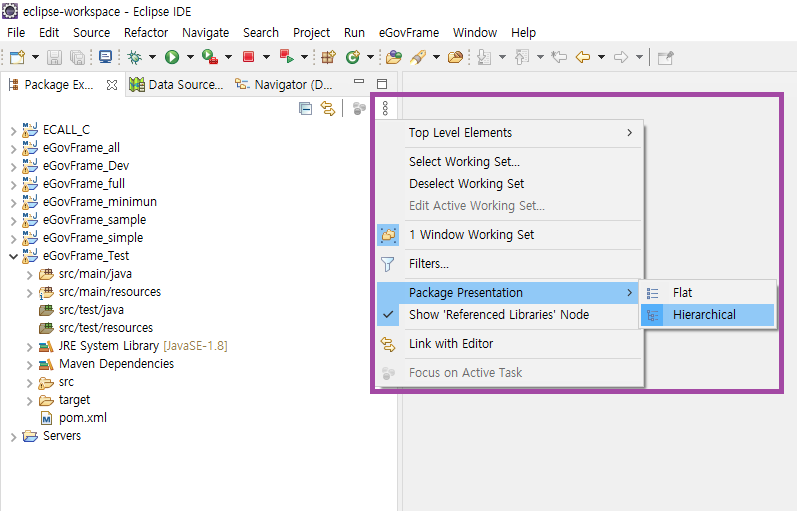The image size is (797, 511).
Task: Select the target folder
Action: (74, 400)
